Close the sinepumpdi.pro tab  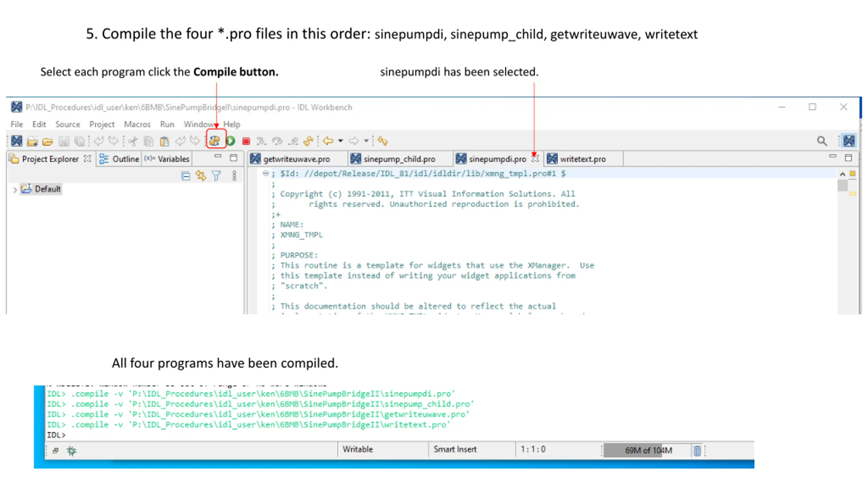pyautogui.click(x=535, y=159)
